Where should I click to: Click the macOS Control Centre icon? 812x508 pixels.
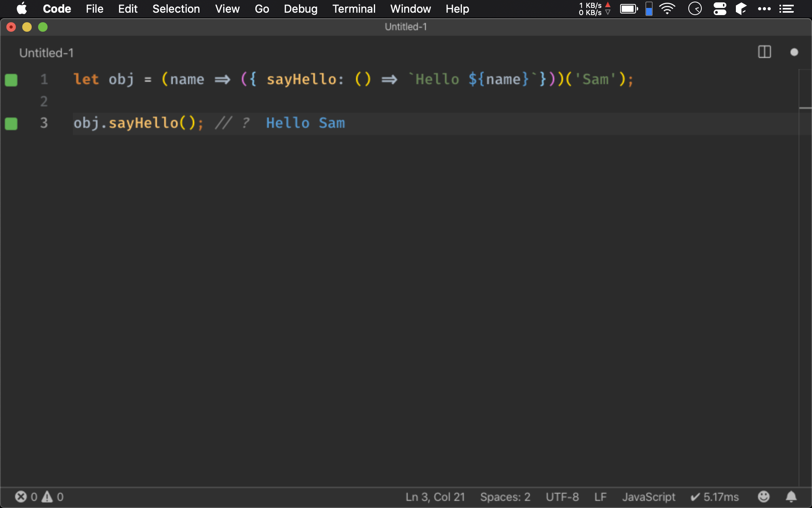pos(720,9)
